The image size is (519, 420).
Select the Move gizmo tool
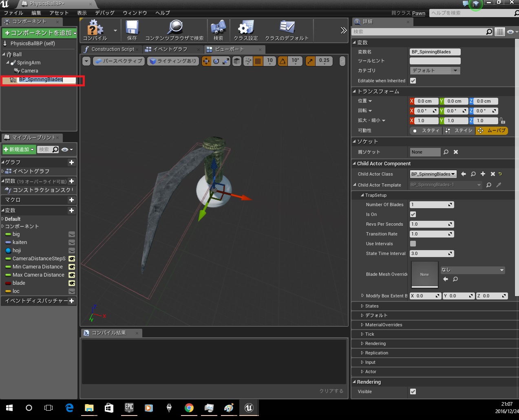pos(206,61)
